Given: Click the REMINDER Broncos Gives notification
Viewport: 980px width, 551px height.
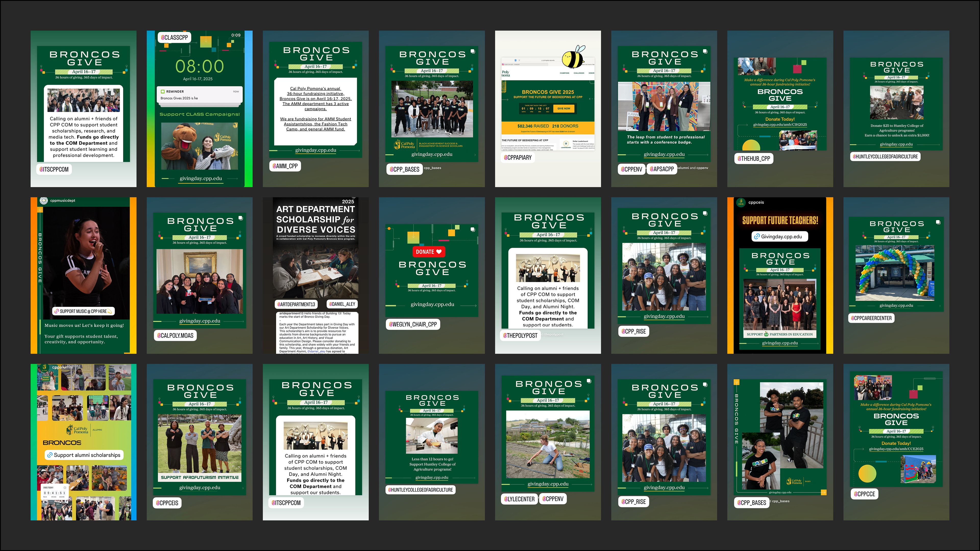Looking at the screenshot, I should 200,95.
